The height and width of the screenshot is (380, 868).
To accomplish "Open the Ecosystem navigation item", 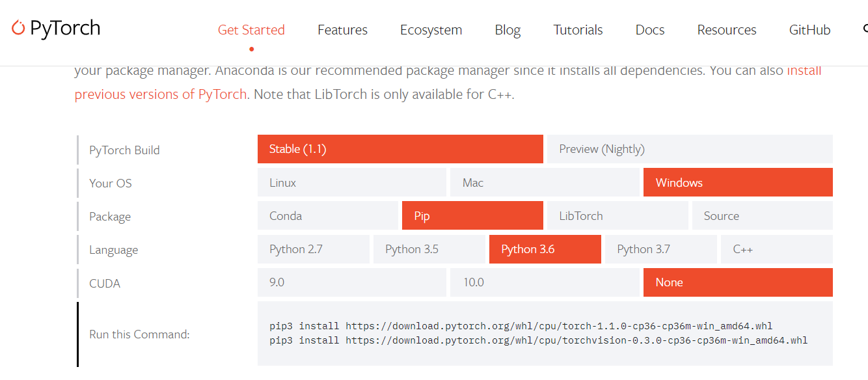I will pyautogui.click(x=431, y=30).
